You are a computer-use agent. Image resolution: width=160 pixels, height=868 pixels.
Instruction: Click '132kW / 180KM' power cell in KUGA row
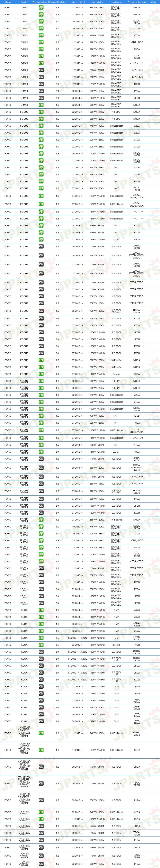tap(97, 721)
